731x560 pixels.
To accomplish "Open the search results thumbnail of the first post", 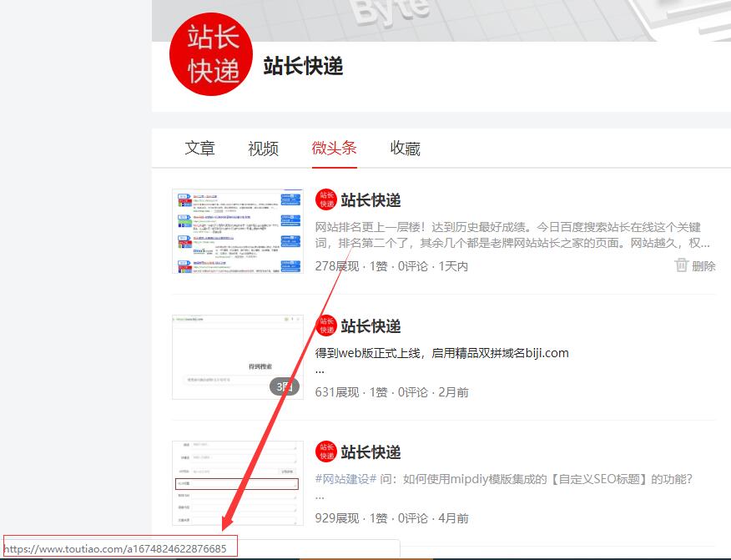I will pos(238,231).
